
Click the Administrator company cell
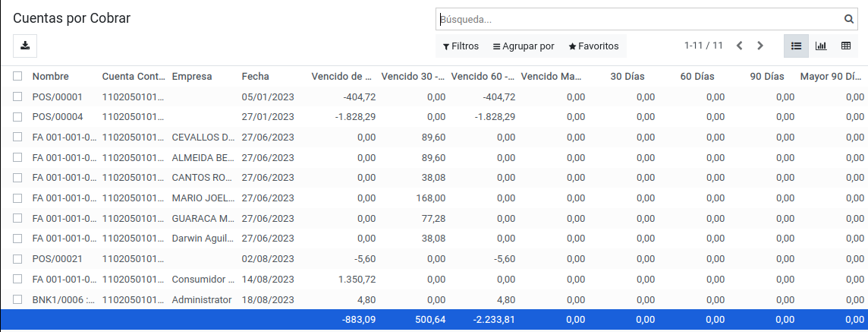click(x=202, y=299)
